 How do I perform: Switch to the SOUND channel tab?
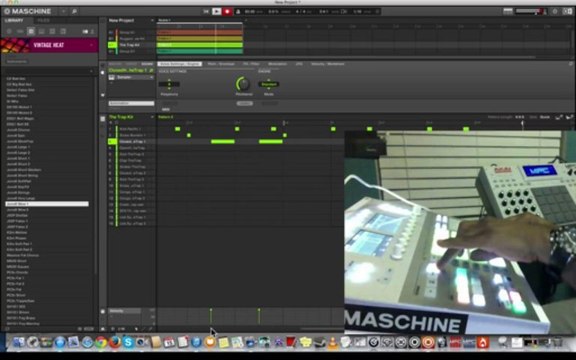point(147,64)
